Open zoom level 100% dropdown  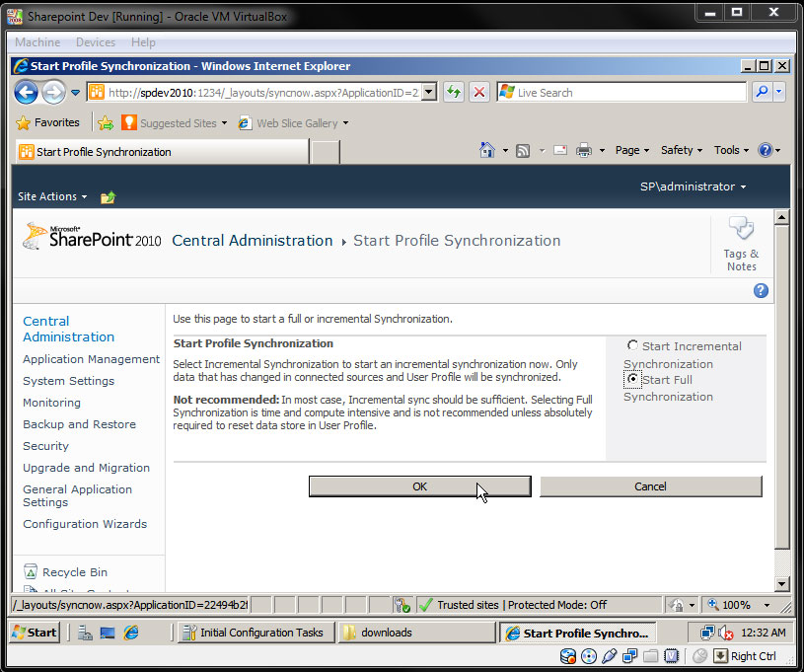point(767,605)
